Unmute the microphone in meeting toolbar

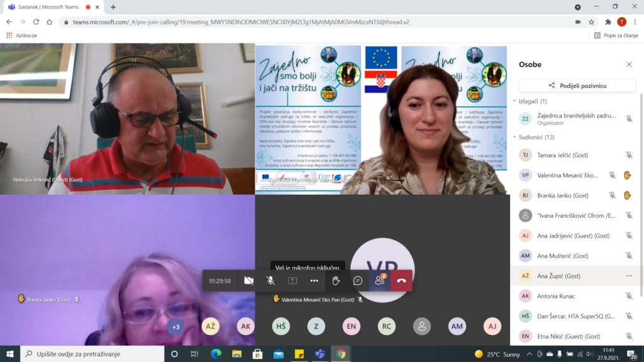coord(270,280)
